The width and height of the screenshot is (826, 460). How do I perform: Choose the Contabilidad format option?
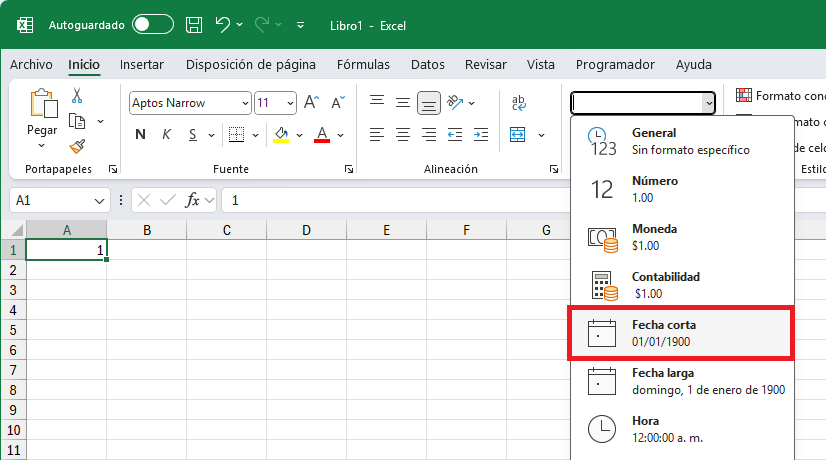[683, 285]
